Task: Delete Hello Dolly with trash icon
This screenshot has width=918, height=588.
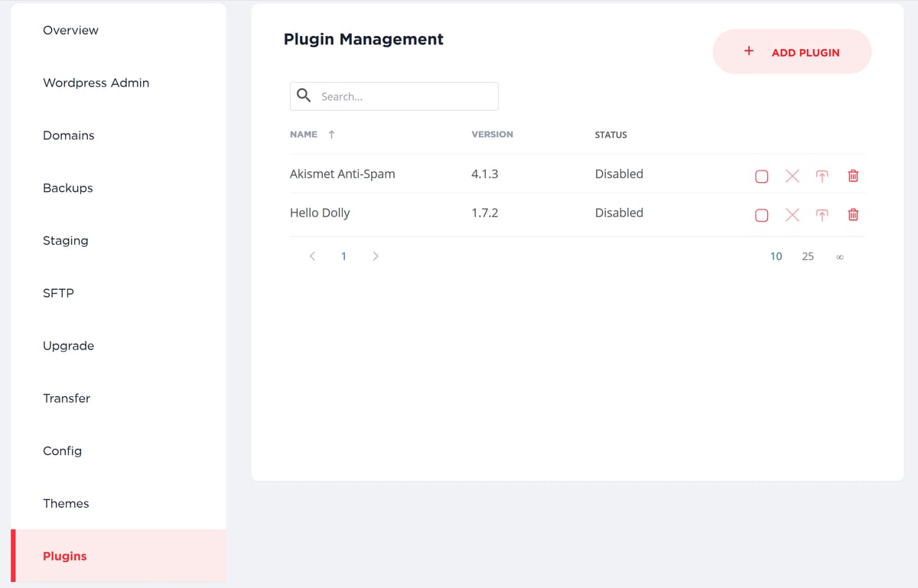Action: click(x=853, y=215)
